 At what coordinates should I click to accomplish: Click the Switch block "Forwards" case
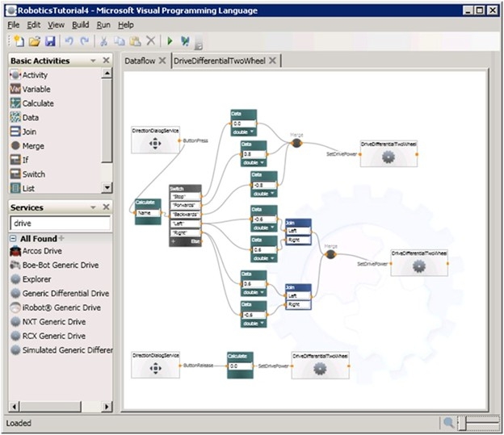pyautogui.click(x=185, y=205)
